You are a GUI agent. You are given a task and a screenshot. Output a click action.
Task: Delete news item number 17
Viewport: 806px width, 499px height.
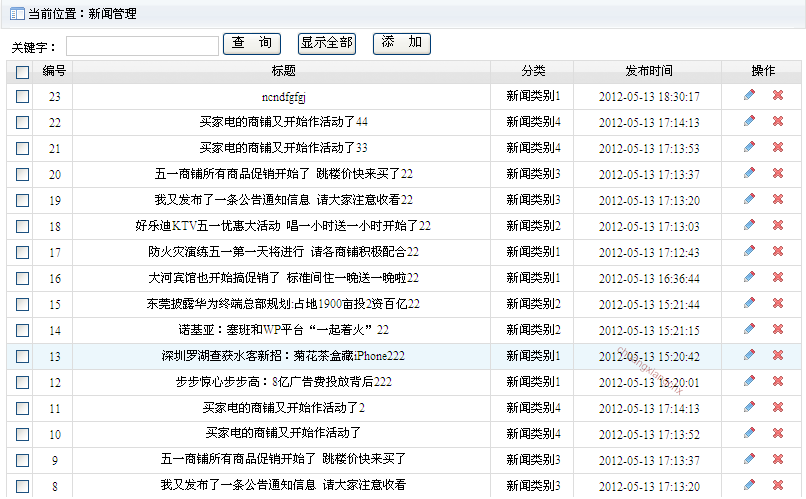click(778, 251)
